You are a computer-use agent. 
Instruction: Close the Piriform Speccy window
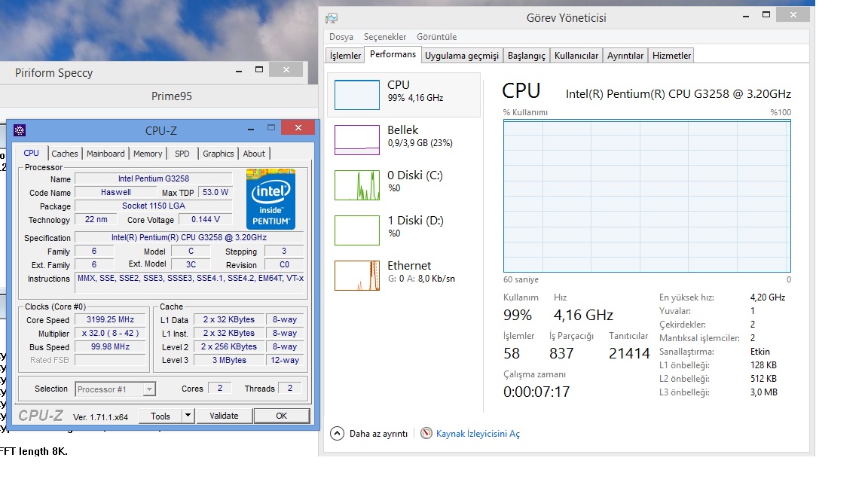pyautogui.click(x=286, y=69)
